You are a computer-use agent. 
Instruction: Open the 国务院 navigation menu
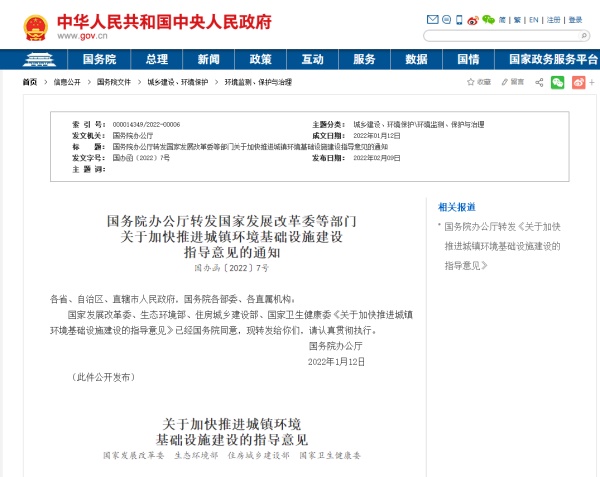click(x=99, y=59)
